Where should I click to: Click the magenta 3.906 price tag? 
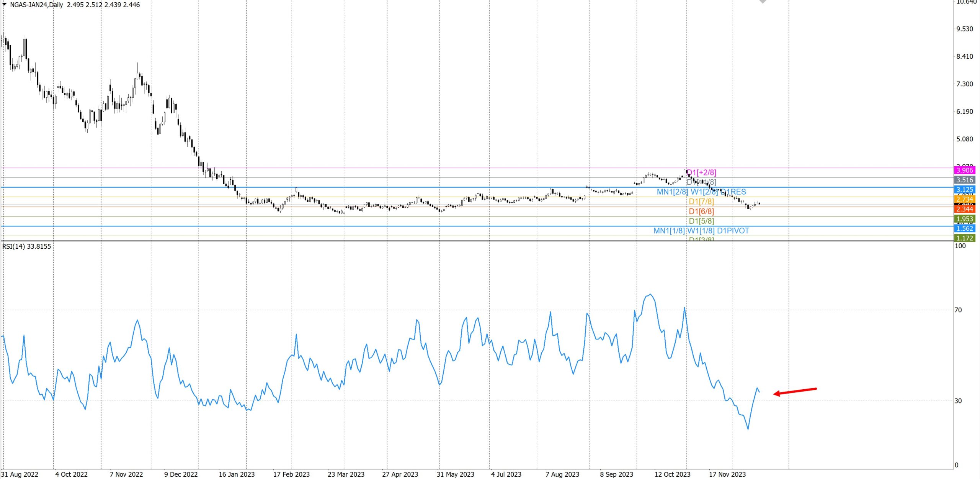(x=964, y=170)
